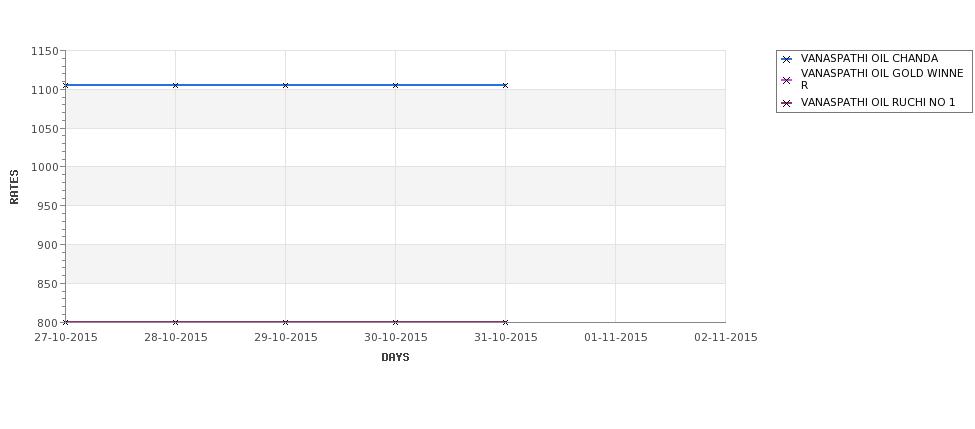Click legend label VANASPATHI OIL GOLD WINNER
This screenshot has height=429, width=975.
(x=882, y=80)
